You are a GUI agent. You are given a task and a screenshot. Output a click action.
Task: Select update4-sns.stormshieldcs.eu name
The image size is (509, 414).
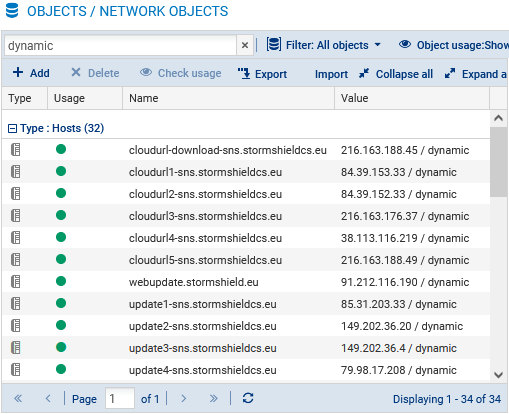[203, 370]
